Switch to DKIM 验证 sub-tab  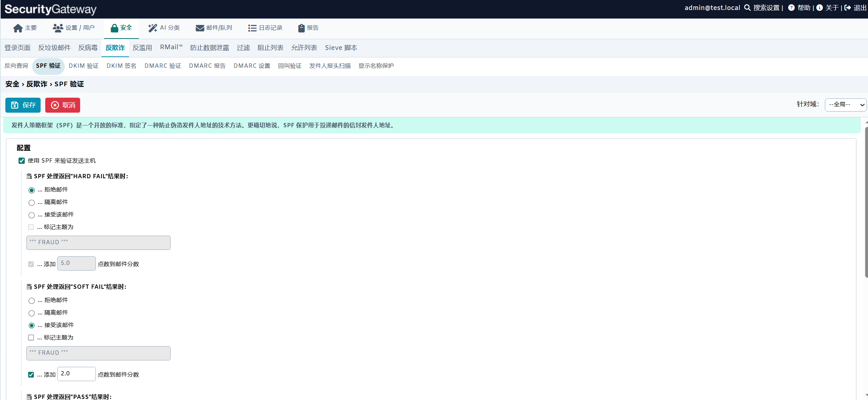click(84, 66)
